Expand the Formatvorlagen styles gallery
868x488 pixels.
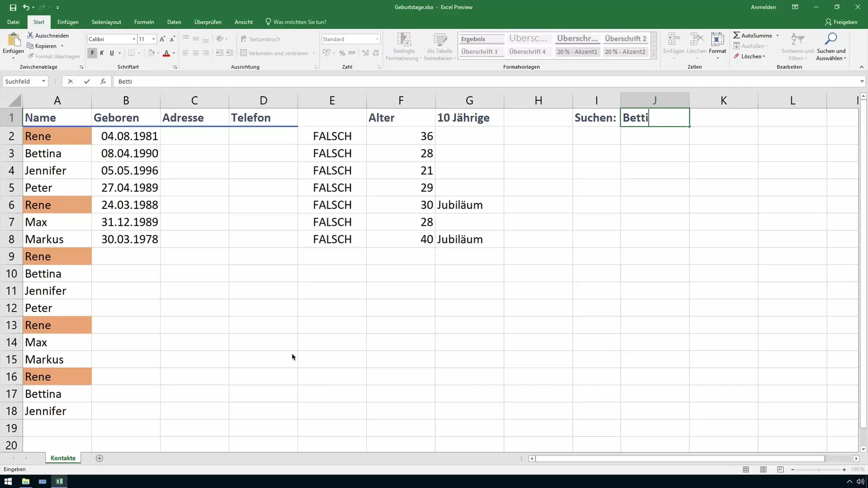pyautogui.click(x=653, y=55)
